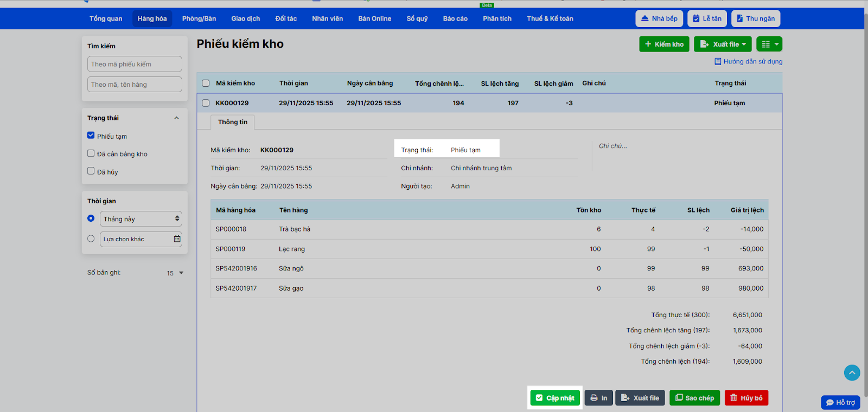Open the Phân tích menu
The height and width of the screenshot is (412, 868).
pyautogui.click(x=497, y=18)
